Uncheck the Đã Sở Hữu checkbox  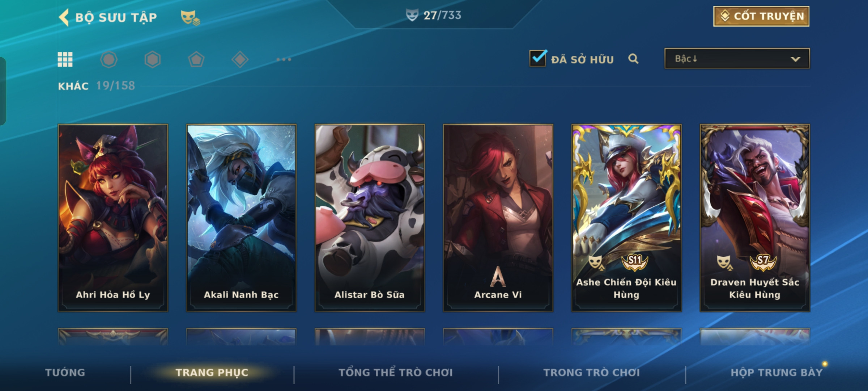[x=538, y=58]
